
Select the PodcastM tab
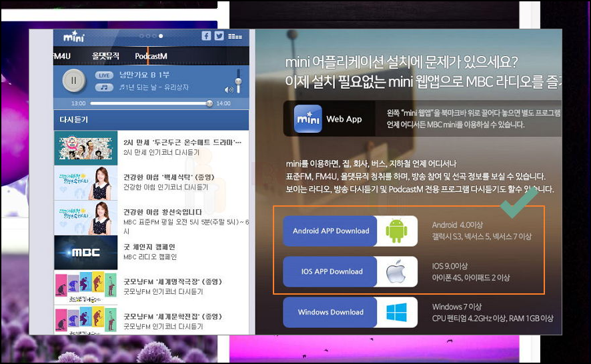tap(151, 56)
